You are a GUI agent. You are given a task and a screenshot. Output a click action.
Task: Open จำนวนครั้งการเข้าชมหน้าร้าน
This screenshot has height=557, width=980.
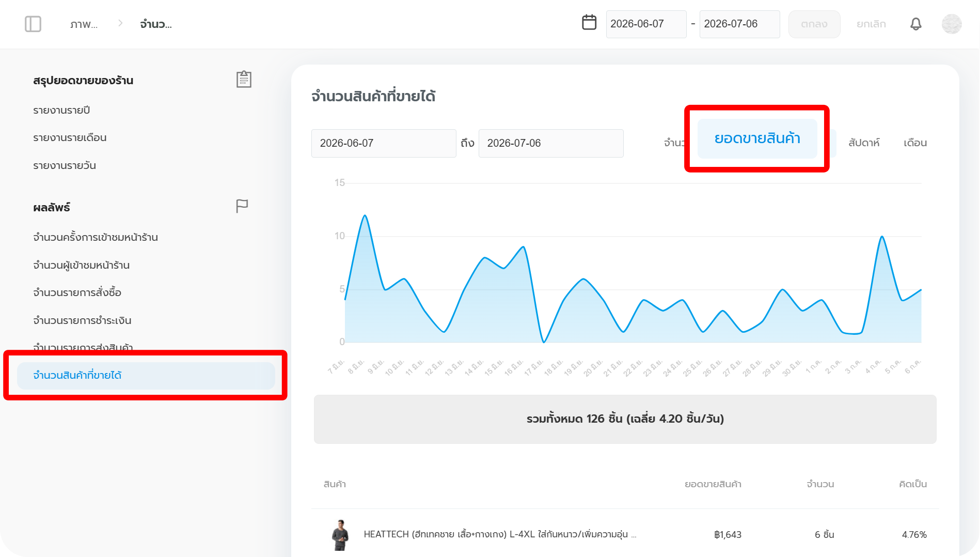click(96, 237)
